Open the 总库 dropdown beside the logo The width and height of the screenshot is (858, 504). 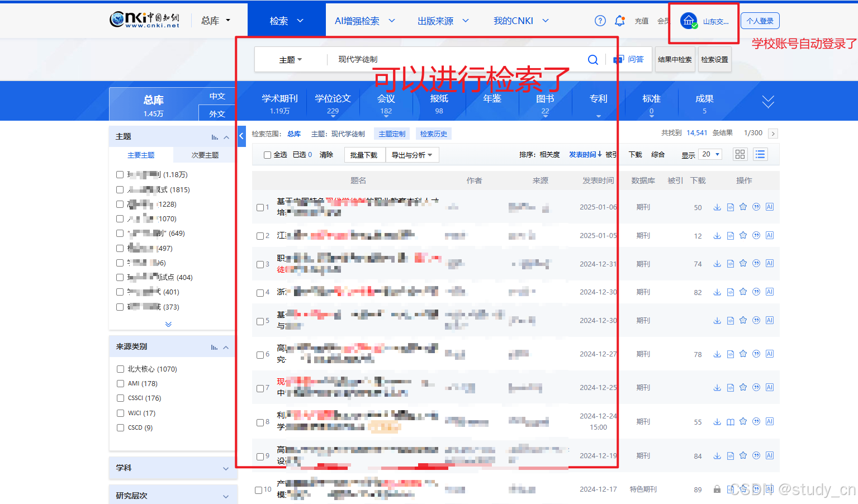click(x=216, y=21)
